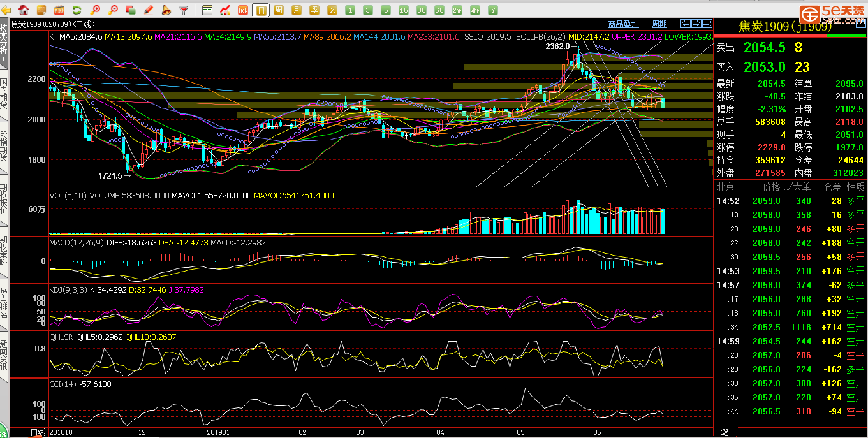
Task: Select 2hr period button
Action: point(457,10)
